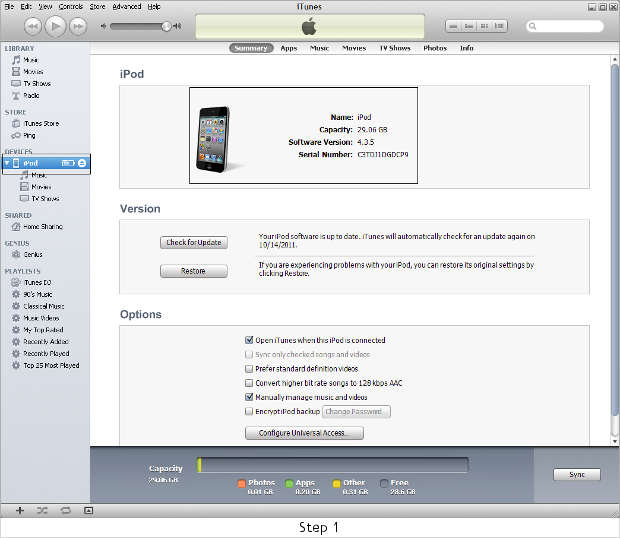Switch to the TV Shows tab
Image resolution: width=620 pixels, height=538 pixels.
[x=395, y=48]
